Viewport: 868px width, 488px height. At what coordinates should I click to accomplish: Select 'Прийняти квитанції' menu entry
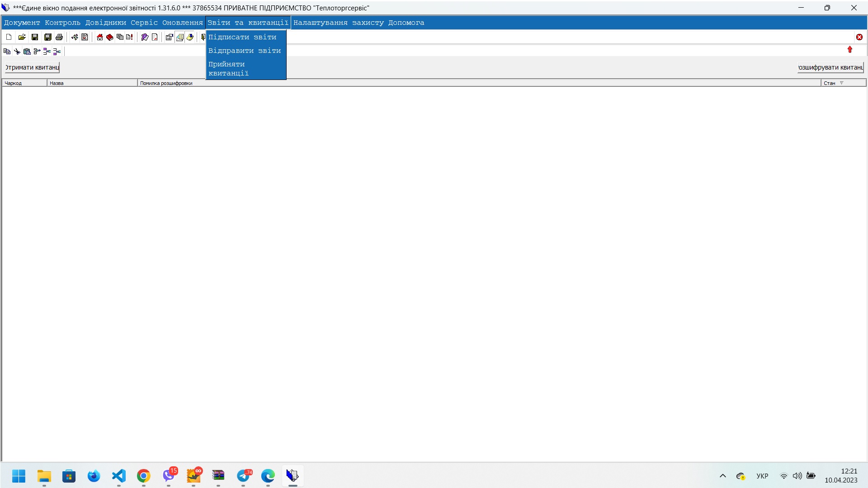(x=228, y=69)
